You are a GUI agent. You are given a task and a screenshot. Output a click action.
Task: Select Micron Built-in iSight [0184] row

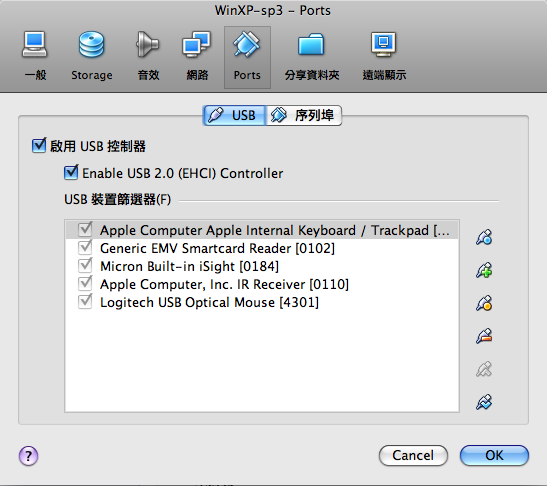tap(262, 266)
